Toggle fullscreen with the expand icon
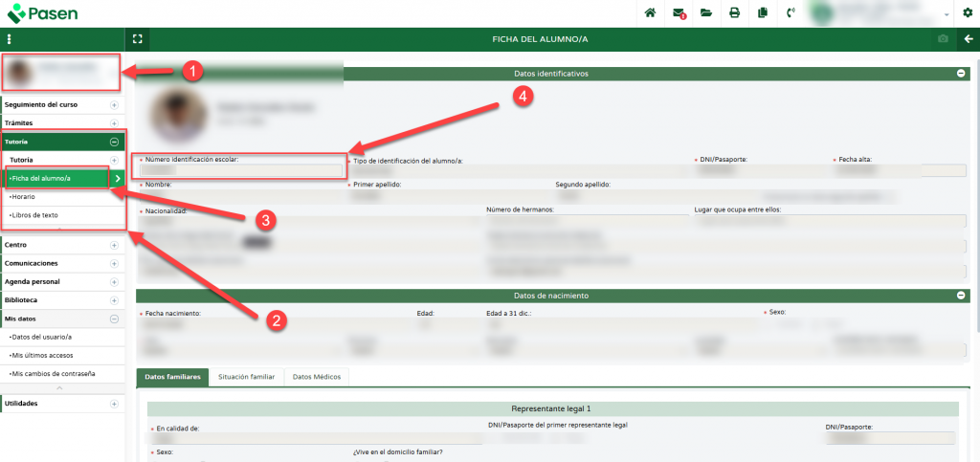Screen dimensions: 980x462 [x=138, y=39]
